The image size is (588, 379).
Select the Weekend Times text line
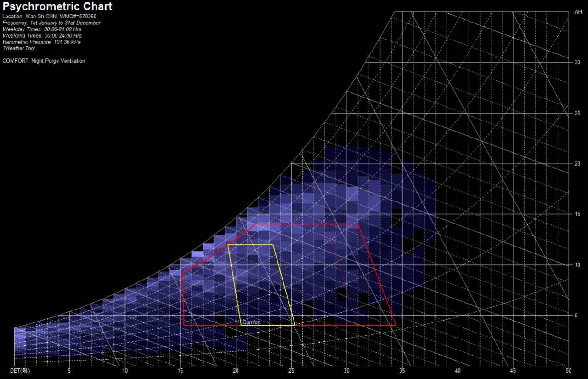(42, 36)
